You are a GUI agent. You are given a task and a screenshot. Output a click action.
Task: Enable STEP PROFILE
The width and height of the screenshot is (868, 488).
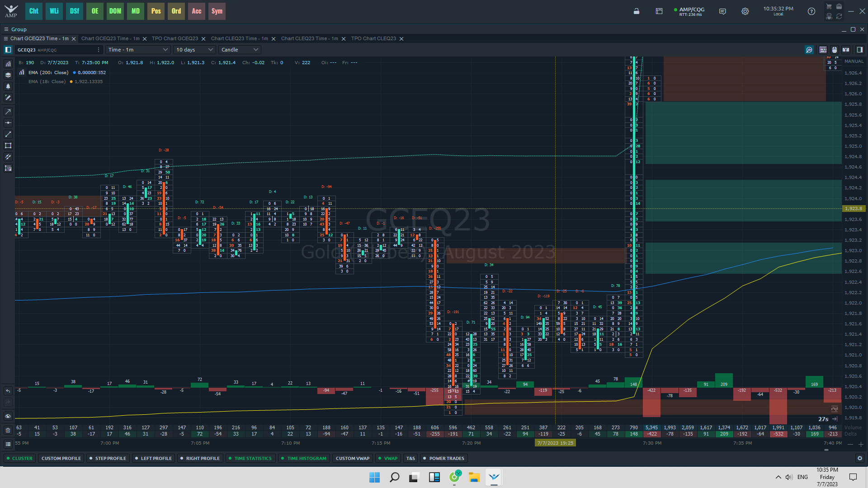coord(108,458)
